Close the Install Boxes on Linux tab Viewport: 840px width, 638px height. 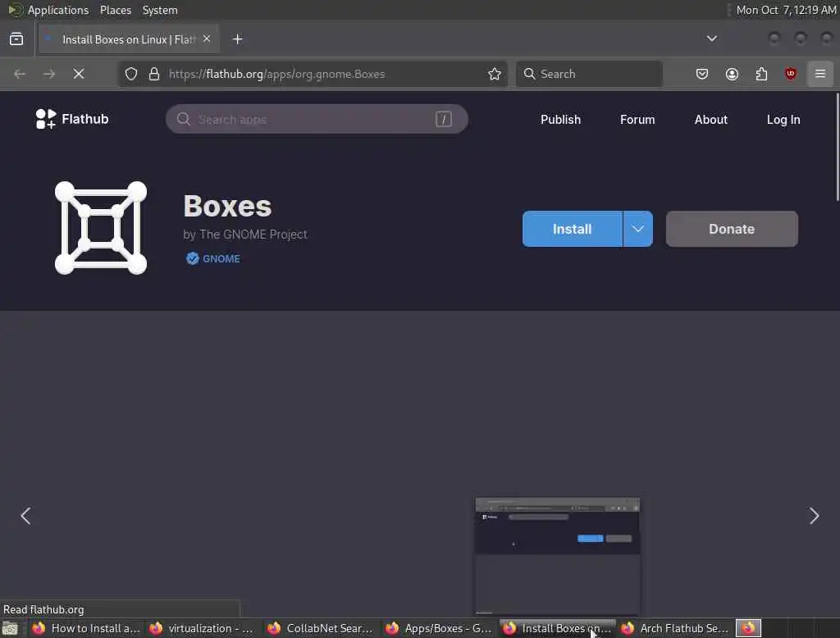coord(207,39)
